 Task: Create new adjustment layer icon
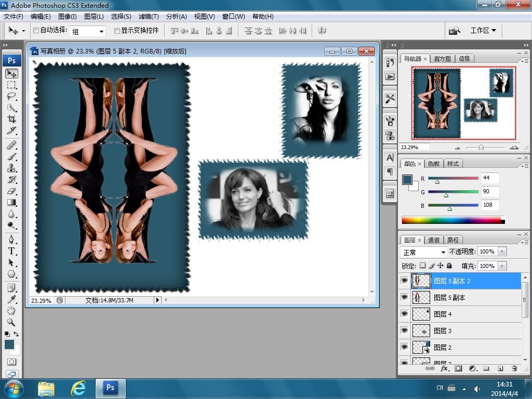473,368
